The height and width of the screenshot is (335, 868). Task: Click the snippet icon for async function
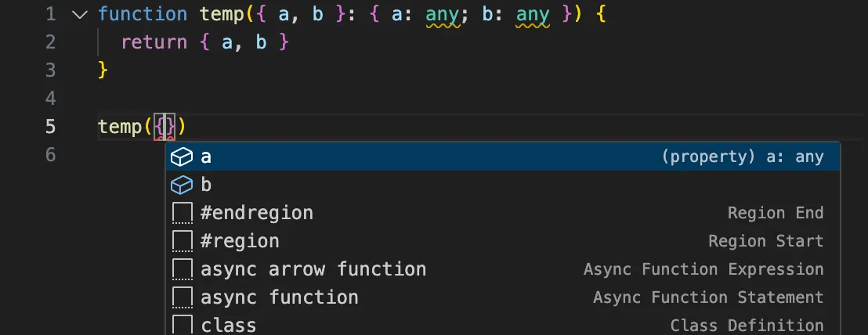182,297
